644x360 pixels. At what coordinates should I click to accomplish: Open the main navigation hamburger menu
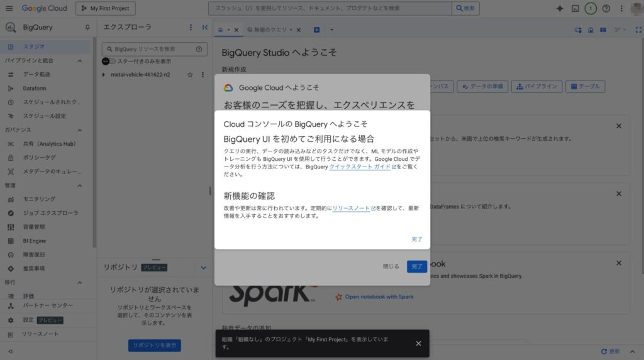coord(9,8)
